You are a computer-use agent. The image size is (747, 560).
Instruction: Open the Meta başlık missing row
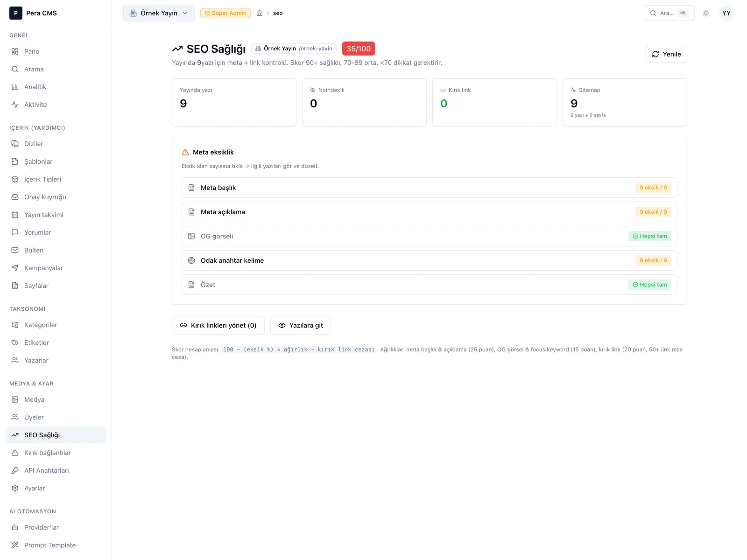(429, 188)
